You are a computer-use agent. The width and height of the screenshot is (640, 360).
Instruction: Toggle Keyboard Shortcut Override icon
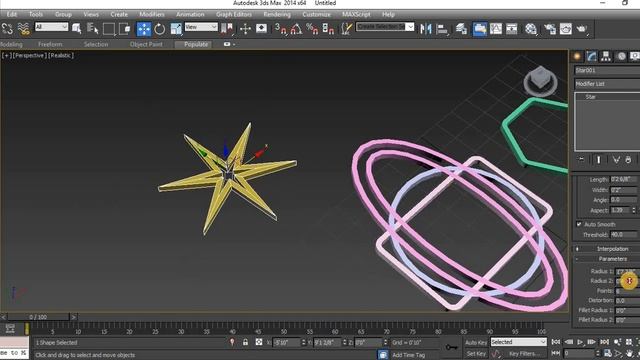tap(261, 29)
